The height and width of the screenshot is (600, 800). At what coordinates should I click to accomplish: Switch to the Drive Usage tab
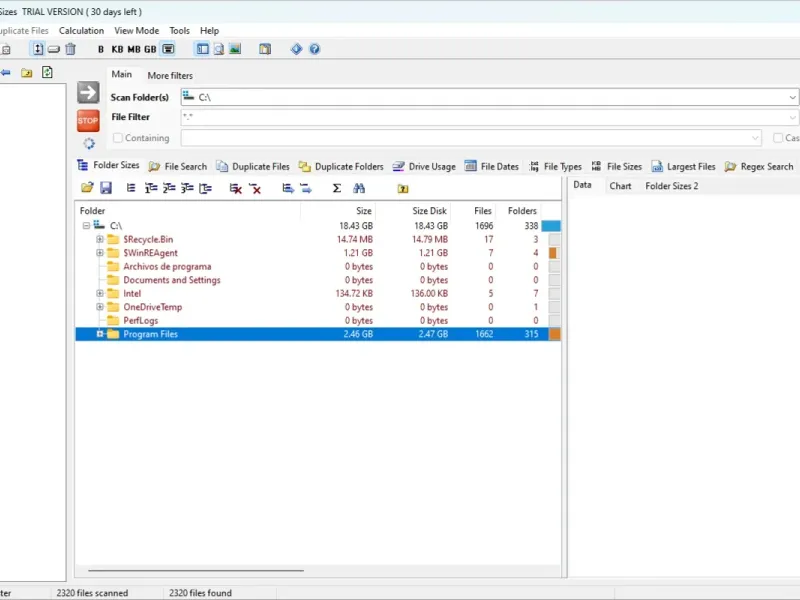pos(424,166)
